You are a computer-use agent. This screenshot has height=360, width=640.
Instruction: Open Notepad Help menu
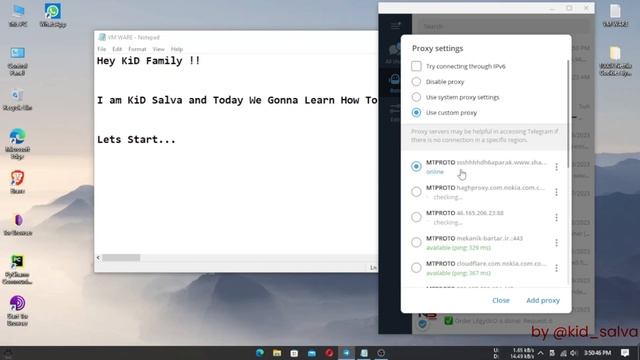point(177,49)
